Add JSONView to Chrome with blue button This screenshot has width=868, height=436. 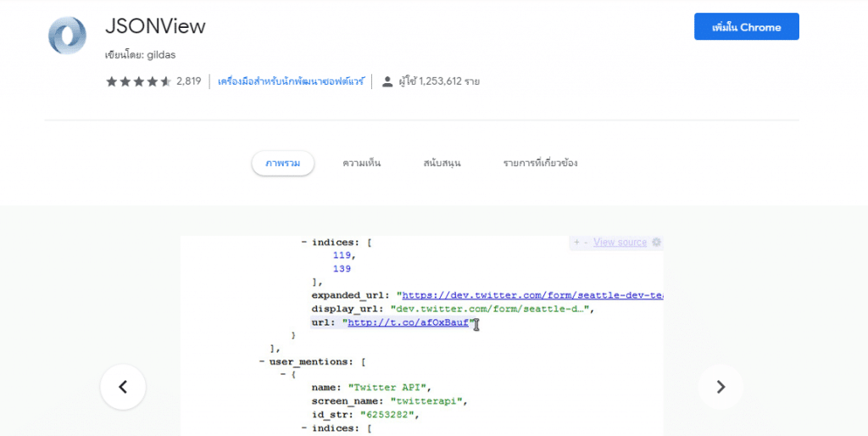tap(746, 26)
